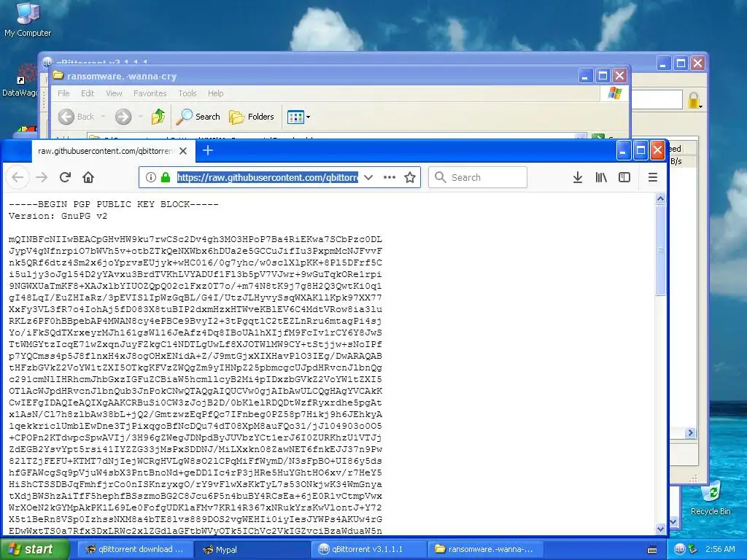This screenshot has height=560, width=747.
Task: Open Favorites menu in Explorer window
Action: [150, 93]
